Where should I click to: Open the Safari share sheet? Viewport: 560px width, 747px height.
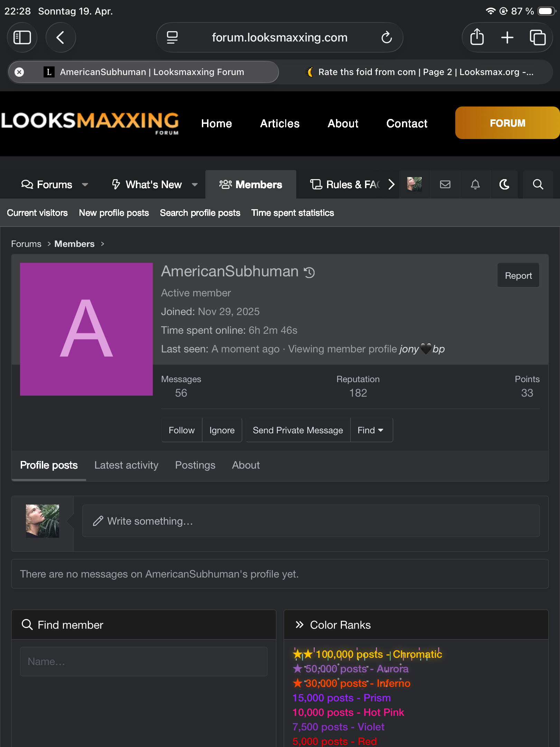(477, 37)
